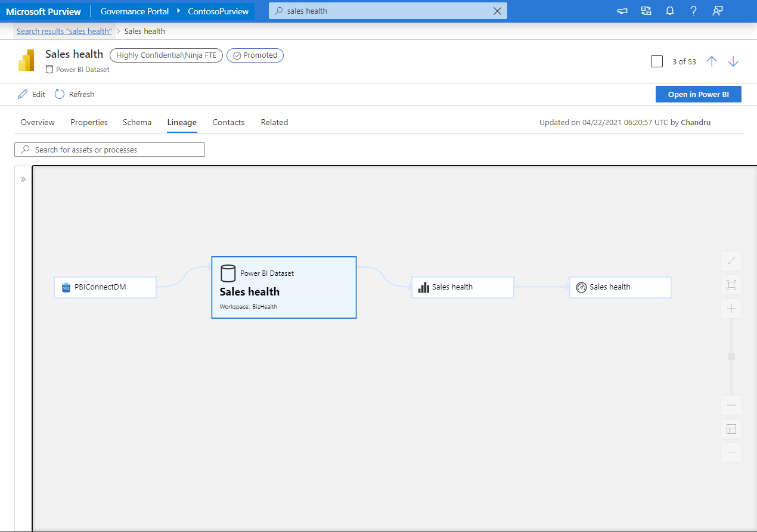Click the Highly Confidential\Ninja FTE label

(x=167, y=55)
